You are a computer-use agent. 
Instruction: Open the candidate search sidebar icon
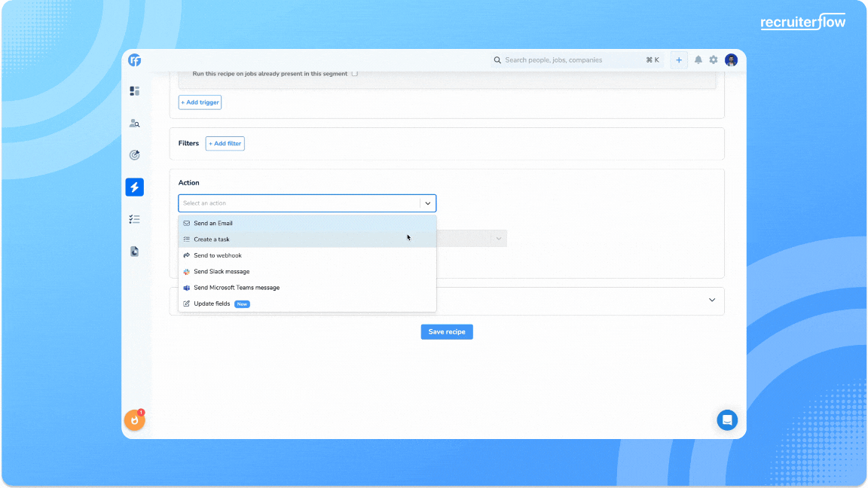[x=135, y=124]
